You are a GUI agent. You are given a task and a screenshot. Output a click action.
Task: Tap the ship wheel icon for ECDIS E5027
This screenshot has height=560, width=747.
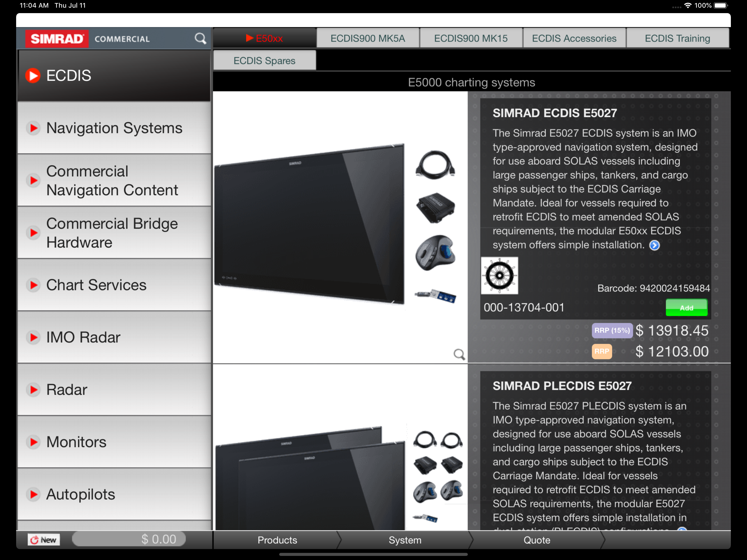pos(500,276)
